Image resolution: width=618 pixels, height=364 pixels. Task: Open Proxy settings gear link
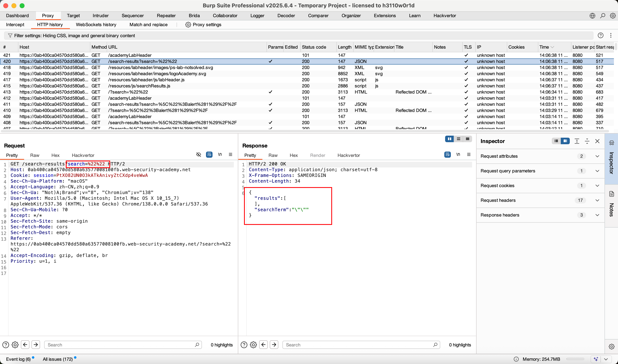(203, 25)
